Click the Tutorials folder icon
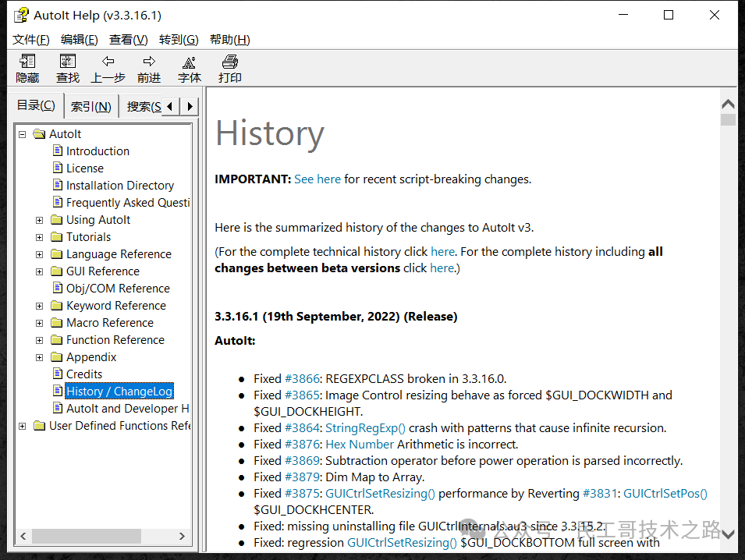Viewport: 745px width, 560px height. [x=56, y=236]
